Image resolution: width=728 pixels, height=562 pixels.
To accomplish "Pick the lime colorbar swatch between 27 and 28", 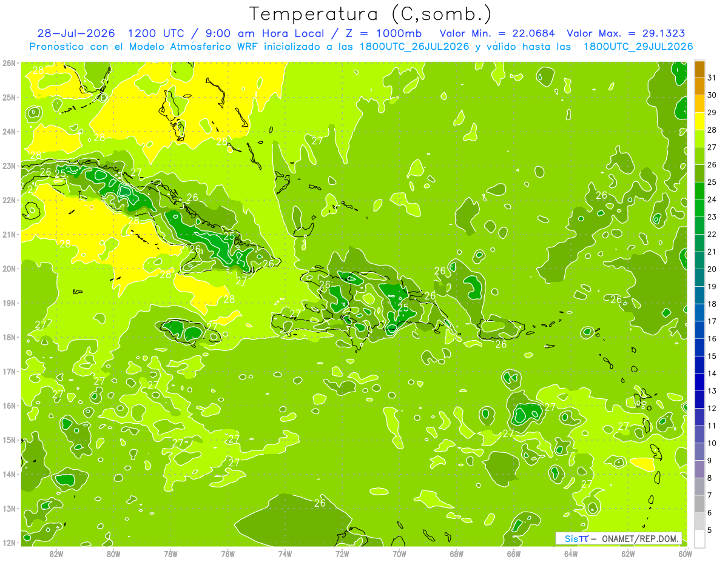I will (x=699, y=139).
